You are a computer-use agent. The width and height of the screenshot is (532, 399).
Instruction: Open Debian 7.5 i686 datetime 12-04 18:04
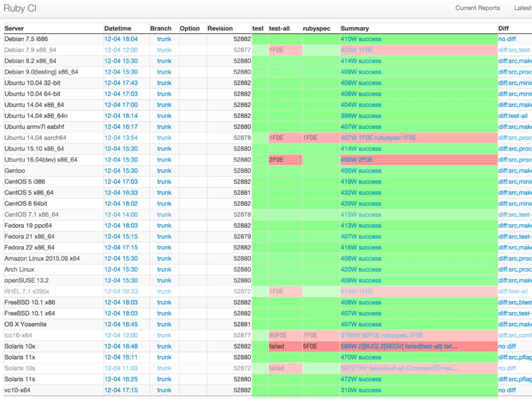(x=121, y=39)
